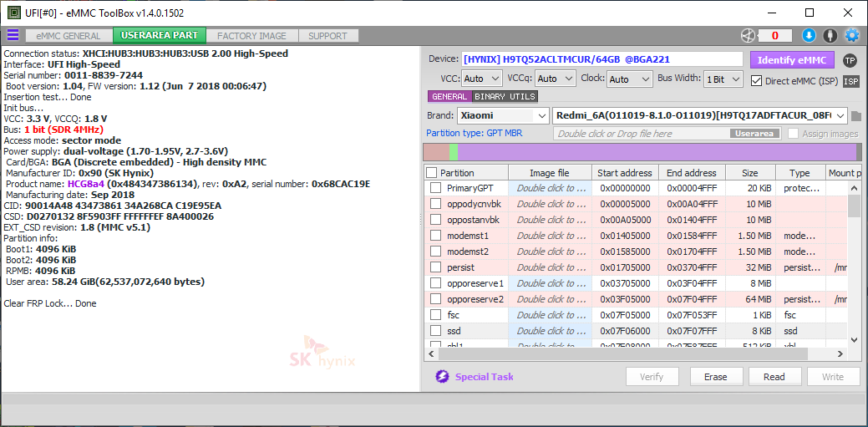Click the red counter 0 display
The height and width of the screenshot is (427, 868).
774,36
